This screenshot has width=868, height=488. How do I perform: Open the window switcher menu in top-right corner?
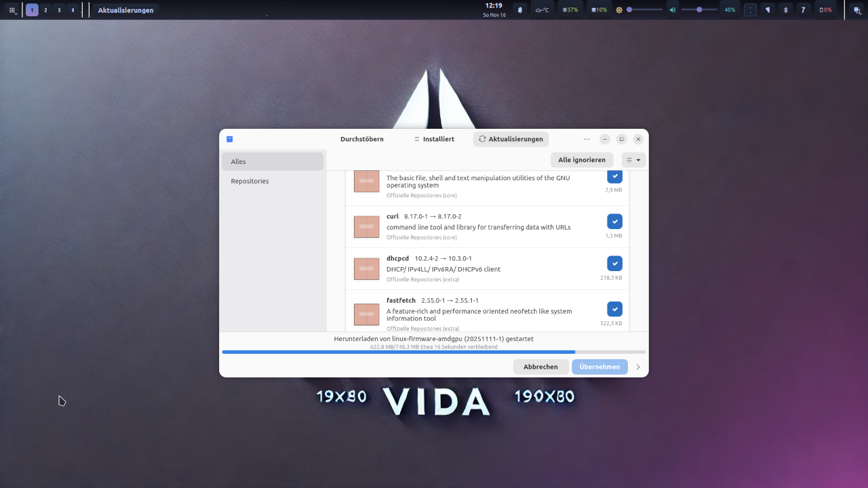click(x=856, y=9)
